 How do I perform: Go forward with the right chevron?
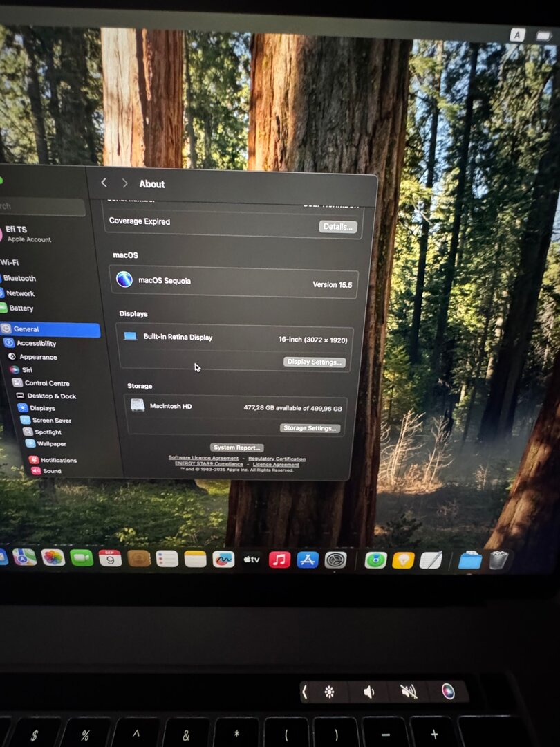tap(124, 183)
